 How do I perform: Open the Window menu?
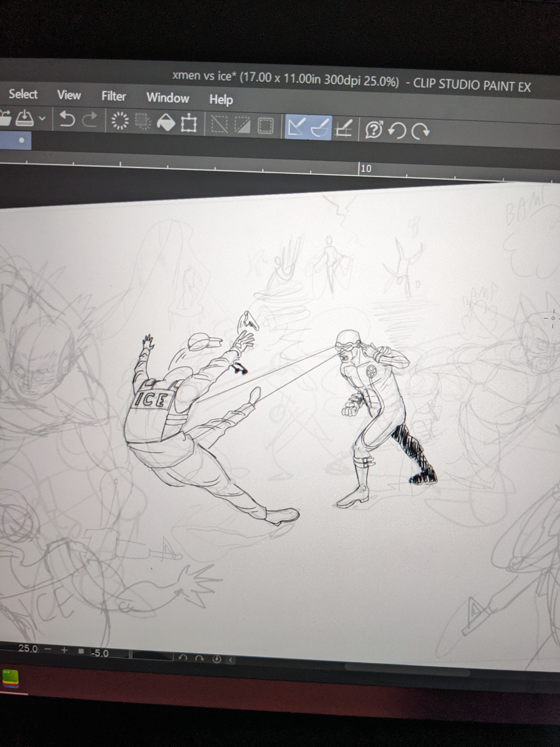pos(168,98)
